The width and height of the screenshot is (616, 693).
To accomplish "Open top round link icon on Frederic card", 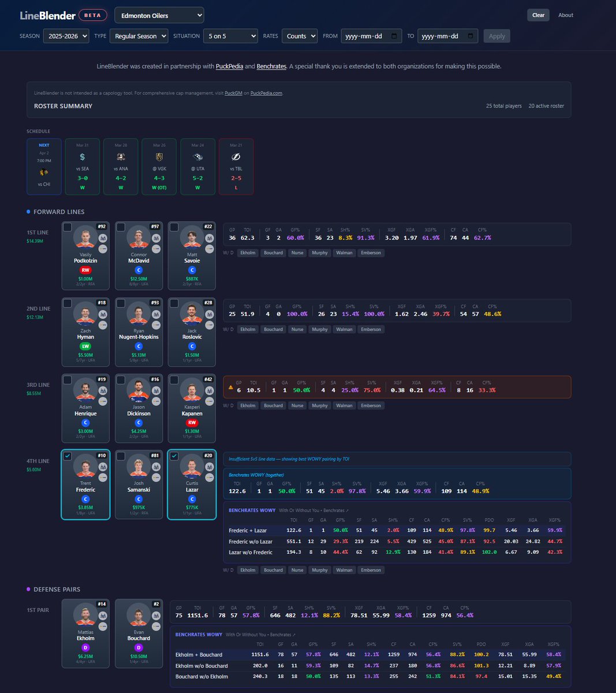I will coord(103,467).
